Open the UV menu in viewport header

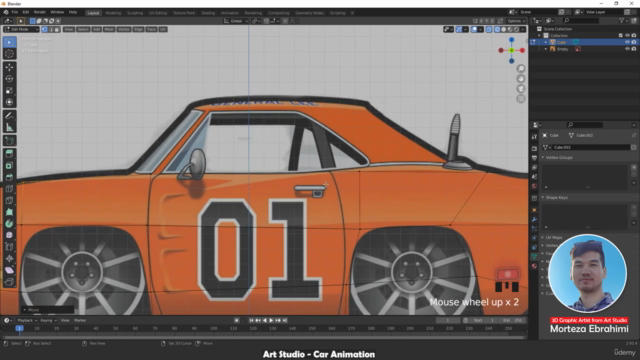[163, 29]
